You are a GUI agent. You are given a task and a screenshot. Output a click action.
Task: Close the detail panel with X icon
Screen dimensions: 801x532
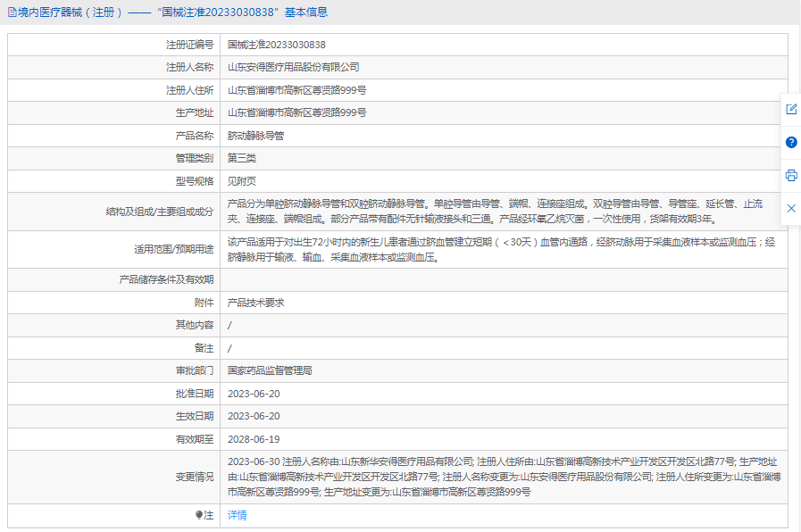click(x=791, y=208)
